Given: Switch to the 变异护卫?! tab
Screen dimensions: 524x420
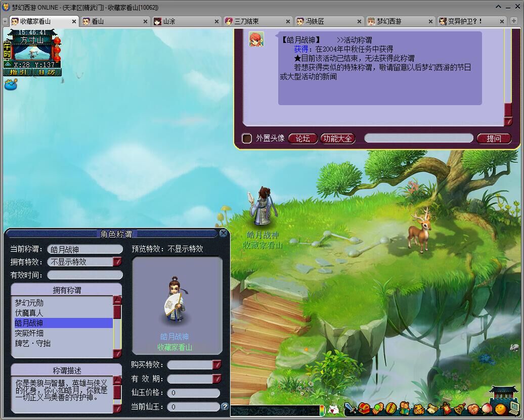Looking at the screenshot, I should pyautogui.click(x=471, y=21).
